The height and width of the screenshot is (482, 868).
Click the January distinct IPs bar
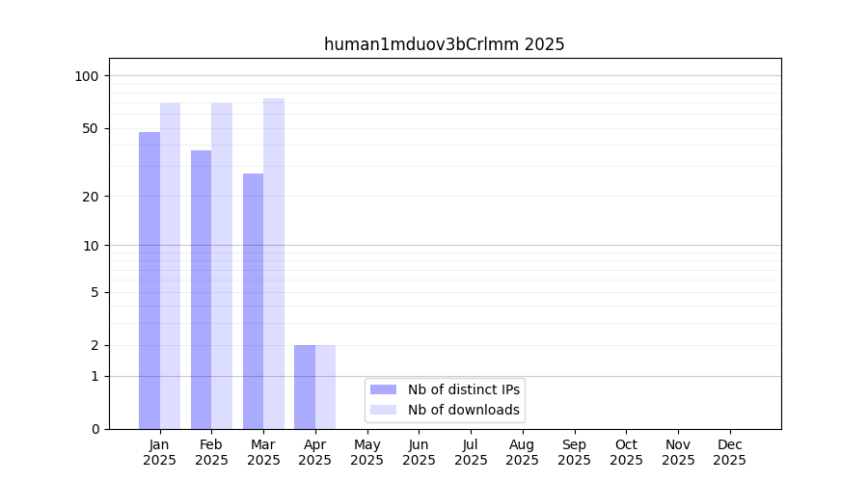[x=149, y=280]
